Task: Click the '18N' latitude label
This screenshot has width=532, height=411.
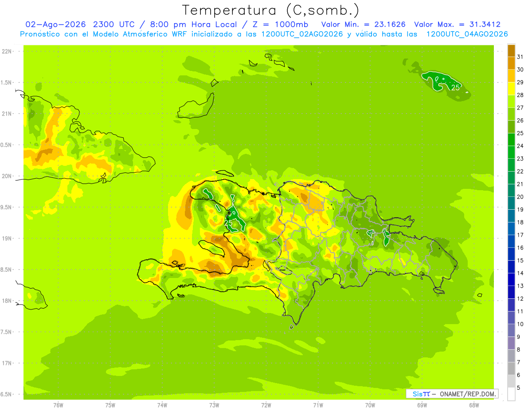Action: tap(7, 301)
